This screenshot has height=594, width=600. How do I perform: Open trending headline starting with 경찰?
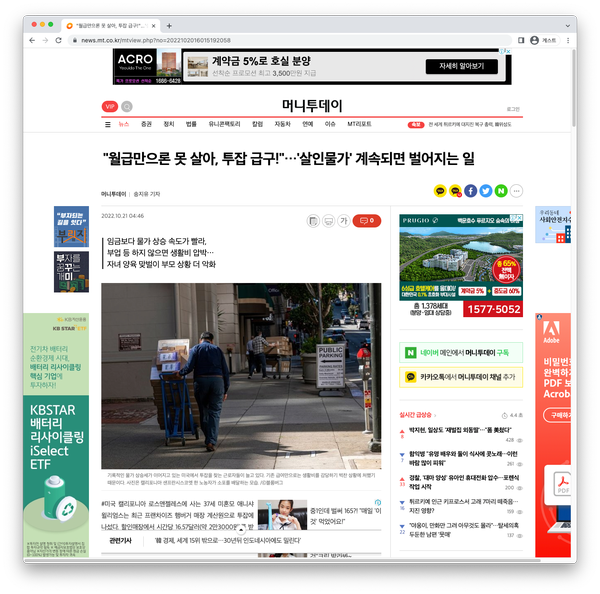coord(464,482)
